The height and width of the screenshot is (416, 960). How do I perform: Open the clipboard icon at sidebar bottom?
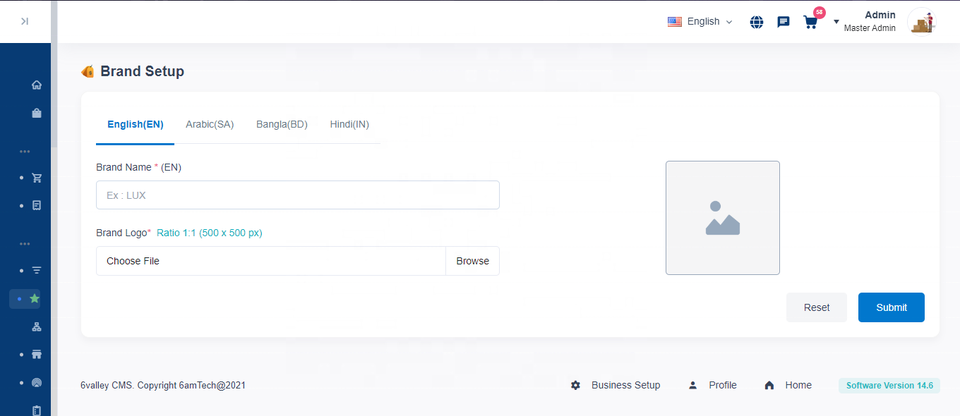click(37, 410)
